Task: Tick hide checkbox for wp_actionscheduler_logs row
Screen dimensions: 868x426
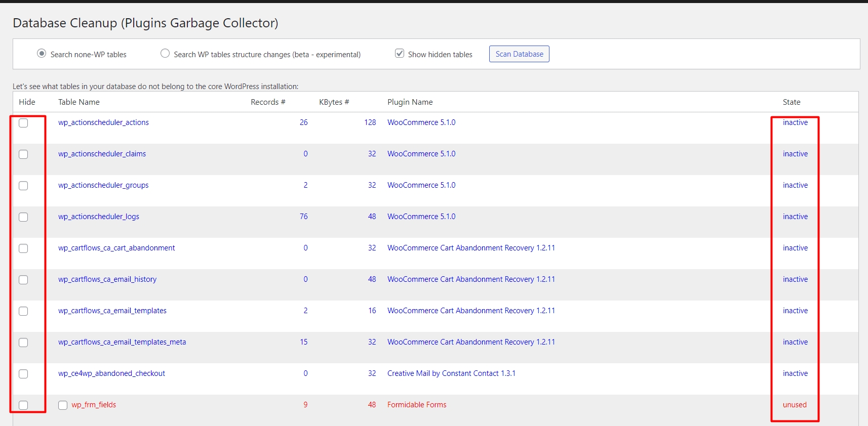Action: point(23,217)
